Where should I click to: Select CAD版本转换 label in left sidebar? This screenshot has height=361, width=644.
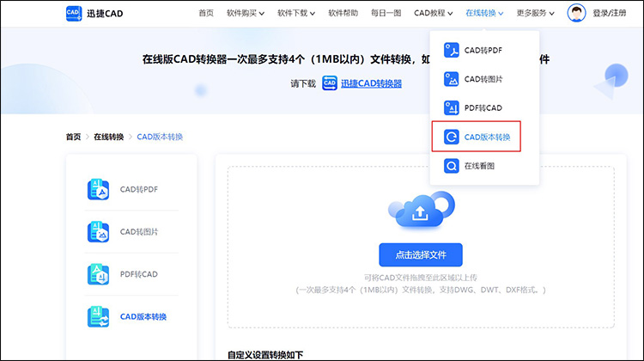pos(143,316)
